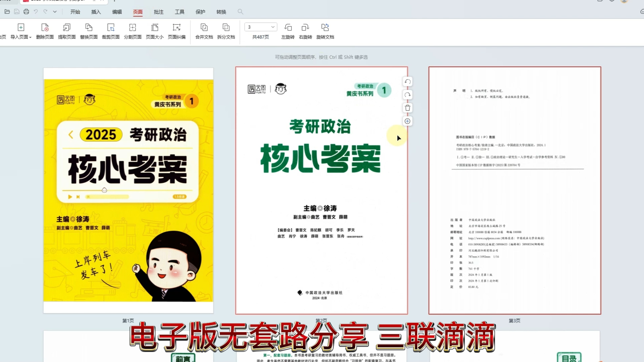Open the 转换 tab
644x362 pixels.
point(221,12)
